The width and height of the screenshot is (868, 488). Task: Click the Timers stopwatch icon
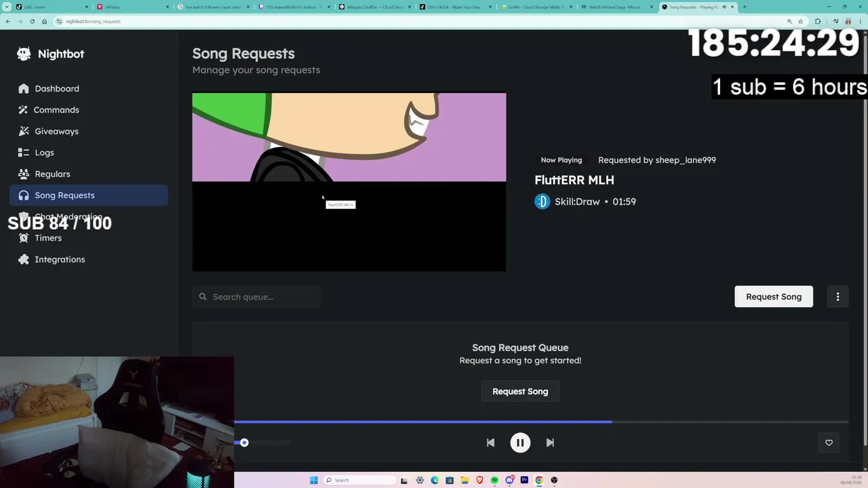click(x=24, y=238)
